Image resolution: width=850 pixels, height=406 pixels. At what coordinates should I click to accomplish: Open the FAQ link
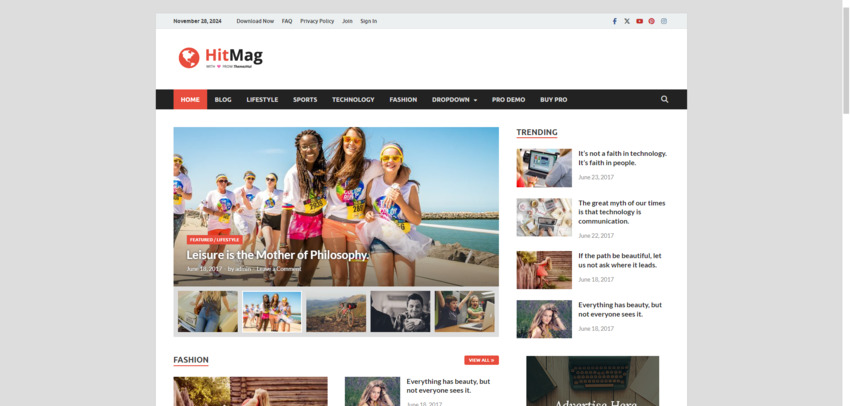[287, 21]
